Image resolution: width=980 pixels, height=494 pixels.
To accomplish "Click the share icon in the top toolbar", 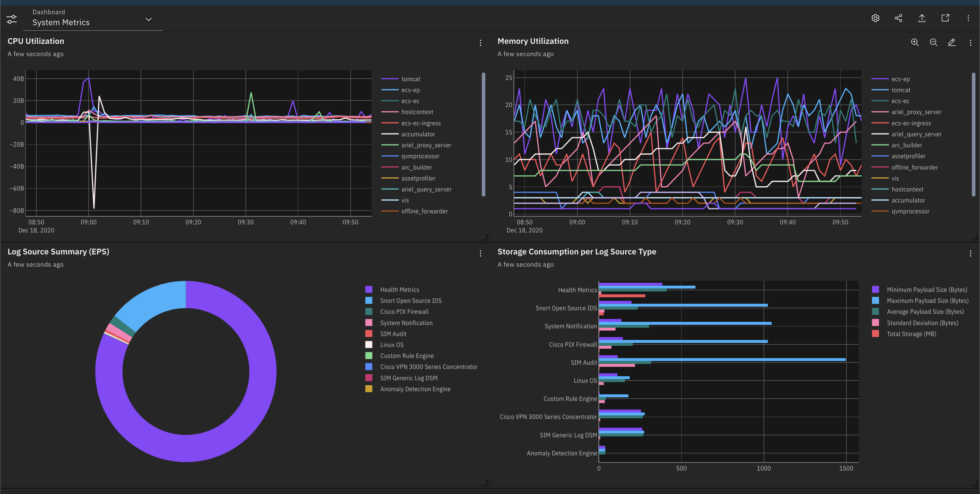I will tap(899, 18).
